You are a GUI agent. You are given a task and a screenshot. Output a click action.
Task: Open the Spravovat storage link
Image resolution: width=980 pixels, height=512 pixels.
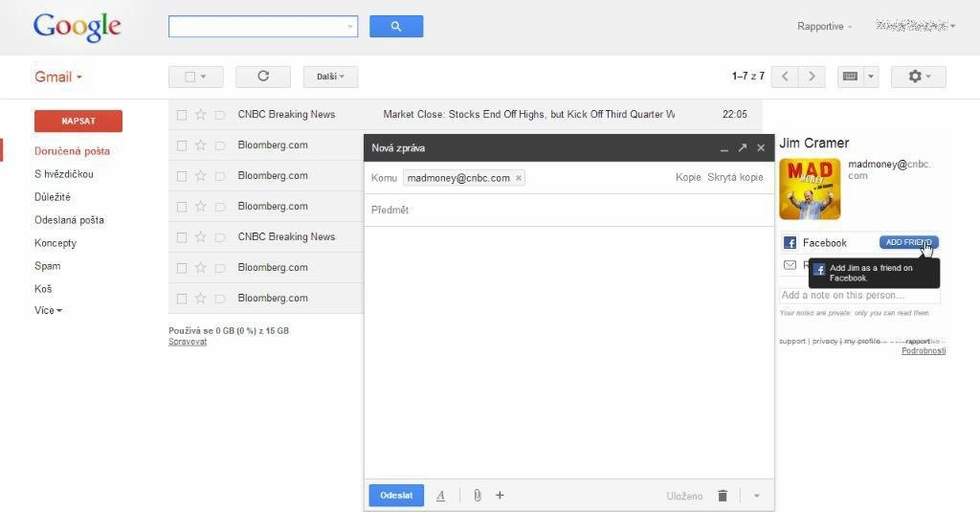[x=188, y=342]
